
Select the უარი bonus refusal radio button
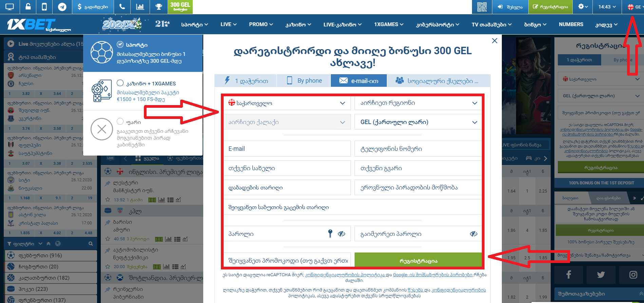tap(120, 121)
